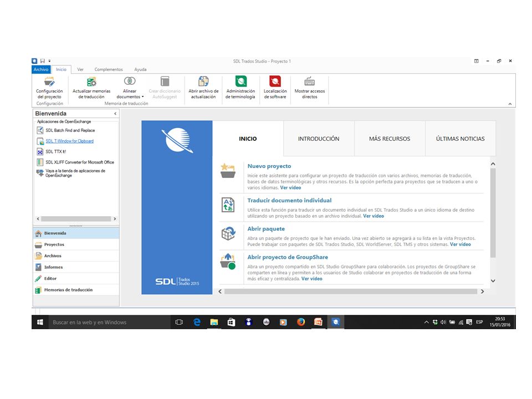Click Mostrar accesos directos keyboard icon
Screen dimensions: 532x399
click(309, 81)
